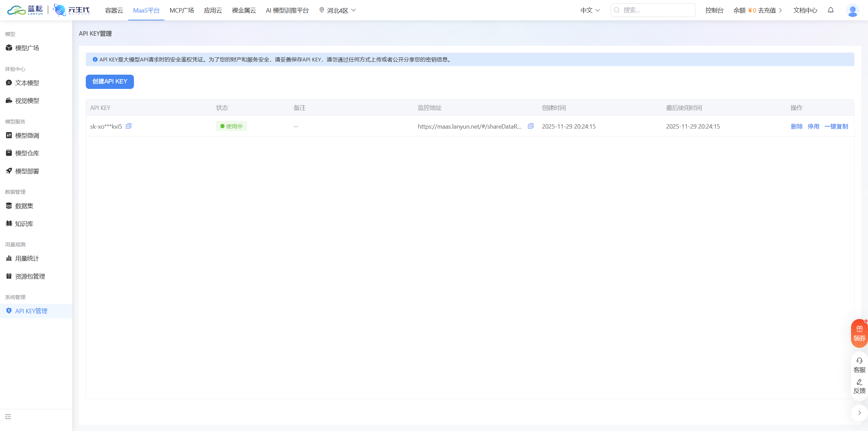Screen dimensions: 868x431
Task: Click 删除 to delete the key
Action: (796, 126)
